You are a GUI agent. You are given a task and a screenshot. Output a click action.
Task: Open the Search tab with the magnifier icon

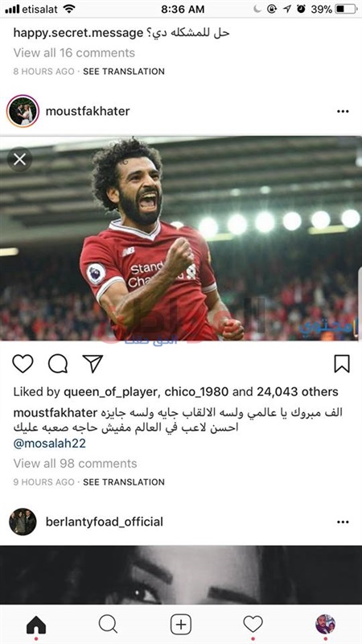[109, 625]
